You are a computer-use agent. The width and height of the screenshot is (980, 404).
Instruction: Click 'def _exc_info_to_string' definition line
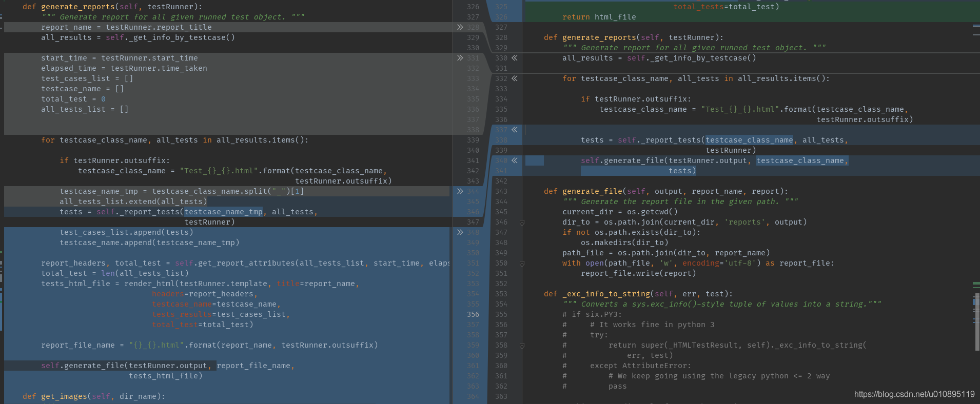pyautogui.click(x=638, y=294)
